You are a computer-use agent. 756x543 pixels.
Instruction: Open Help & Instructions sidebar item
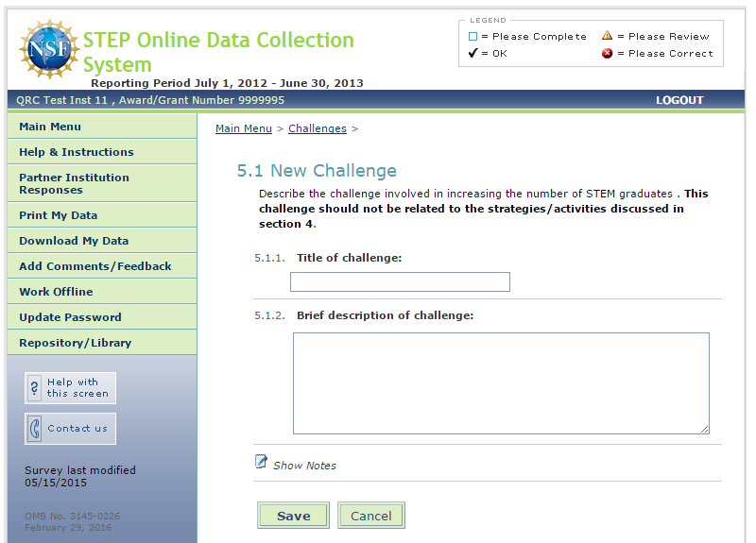point(77,152)
